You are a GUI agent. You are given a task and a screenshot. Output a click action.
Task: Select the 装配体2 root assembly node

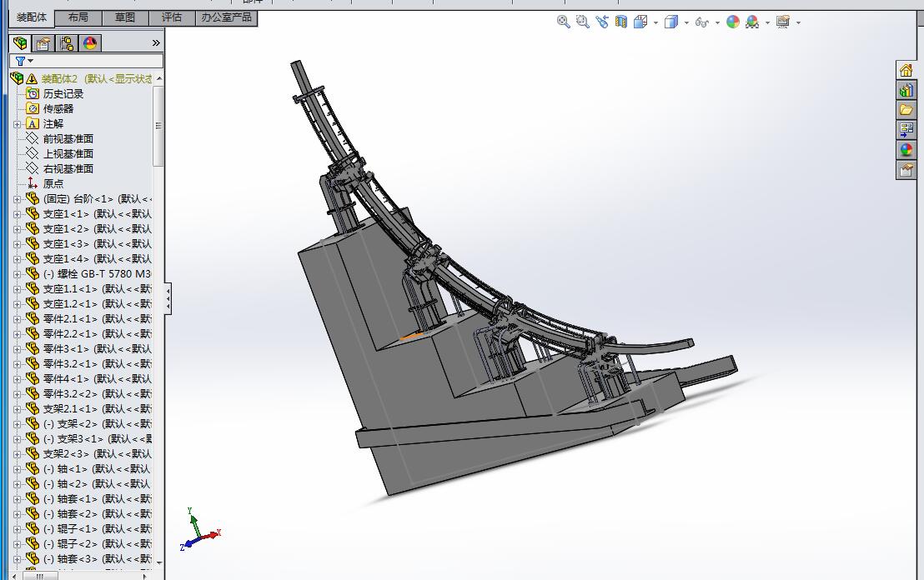point(97,79)
